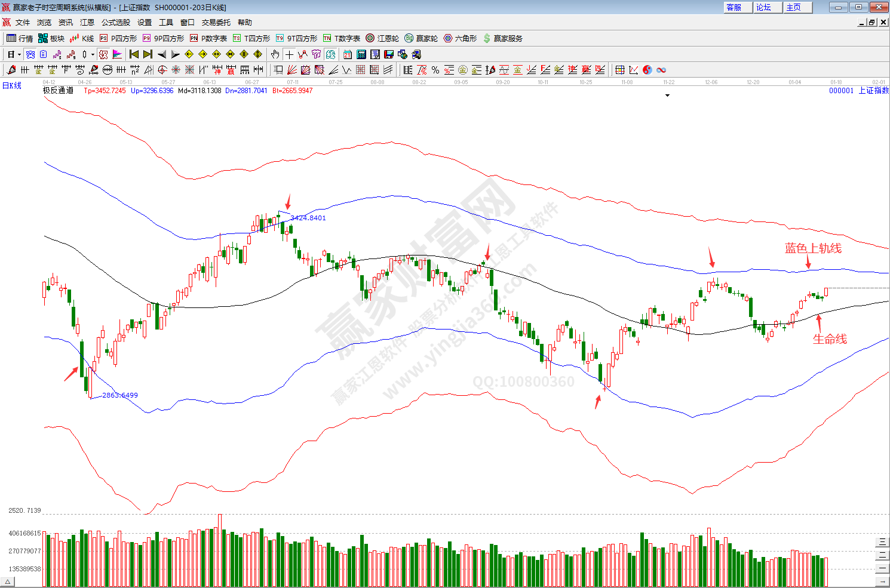This screenshot has width=890, height=588.
Task: Click the 论坛 forum button
Action: [764, 7]
